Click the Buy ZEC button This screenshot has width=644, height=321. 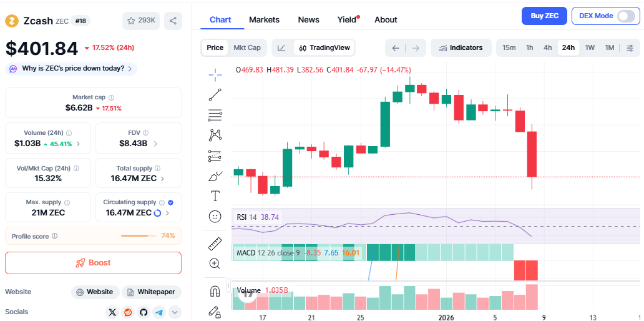pyautogui.click(x=544, y=16)
